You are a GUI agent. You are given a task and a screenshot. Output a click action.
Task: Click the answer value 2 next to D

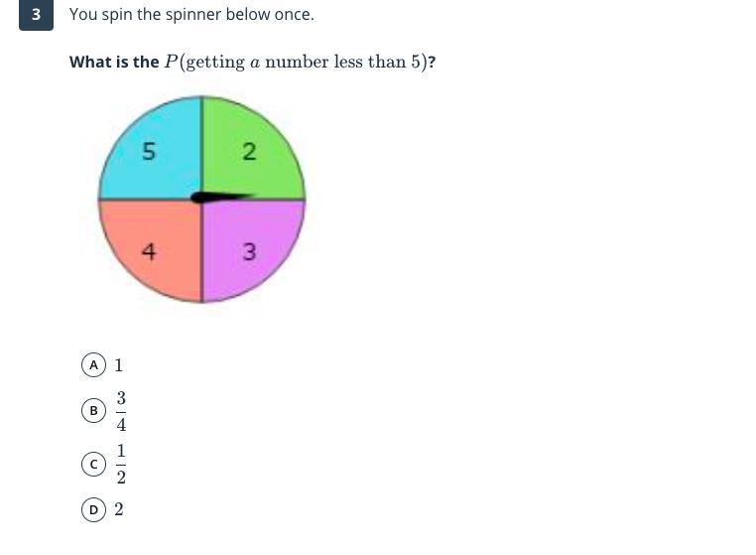[x=119, y=509]
